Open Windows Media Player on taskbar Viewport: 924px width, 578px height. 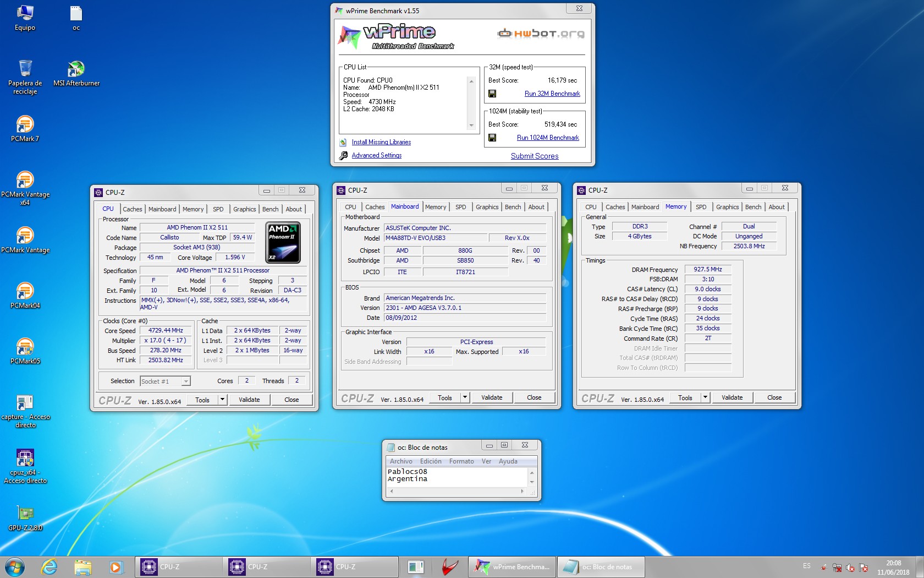[x=116, y=566]
